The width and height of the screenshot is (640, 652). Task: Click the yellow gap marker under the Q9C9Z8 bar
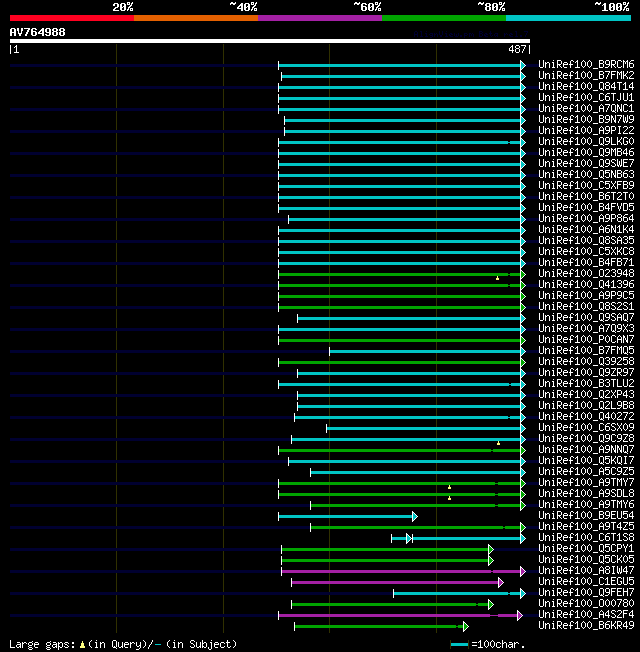tap(498, 443)
